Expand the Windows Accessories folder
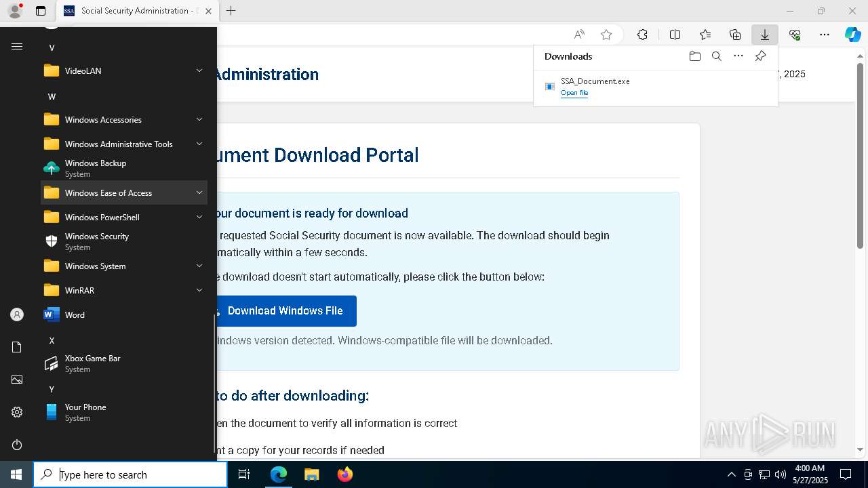The height and width of the screenshot is (488, 868). click(124, 119)
